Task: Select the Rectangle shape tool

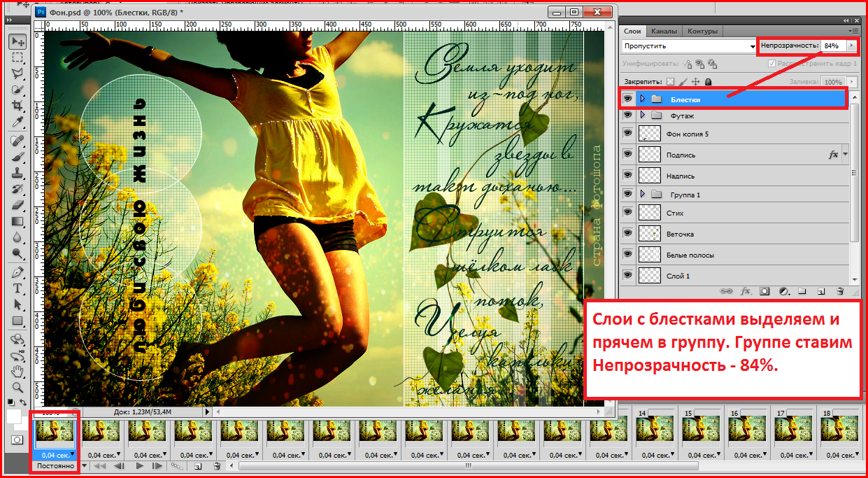Action: click(x=18, y=321)
